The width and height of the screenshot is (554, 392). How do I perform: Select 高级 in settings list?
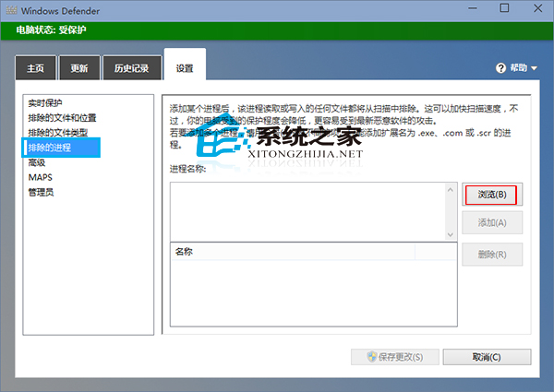tap(37, 162)
